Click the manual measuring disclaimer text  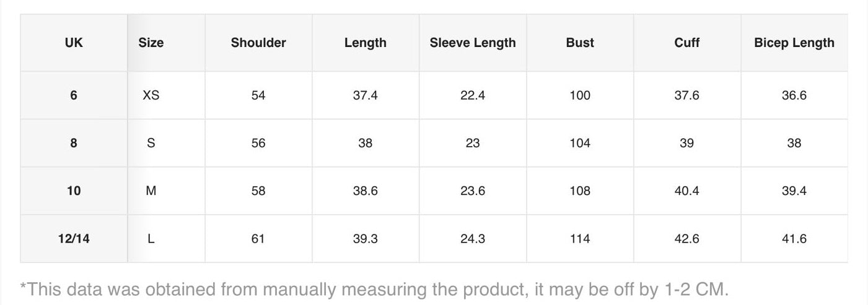(374, 289)
